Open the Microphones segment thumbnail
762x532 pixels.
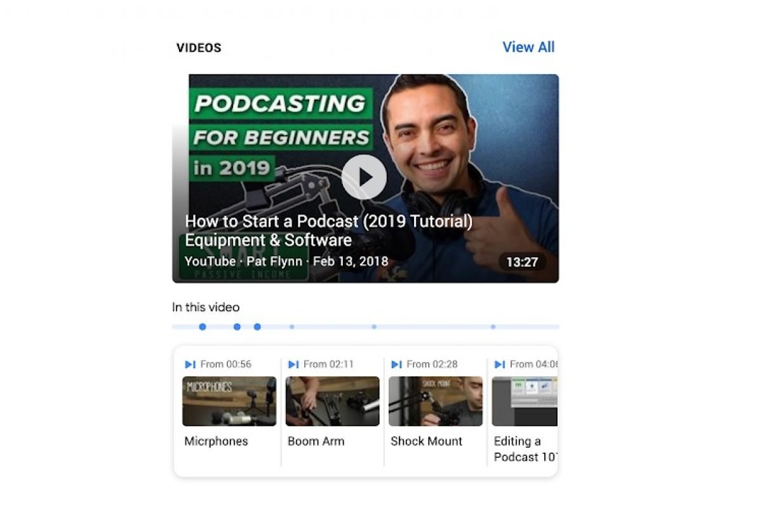click(229, 401)
